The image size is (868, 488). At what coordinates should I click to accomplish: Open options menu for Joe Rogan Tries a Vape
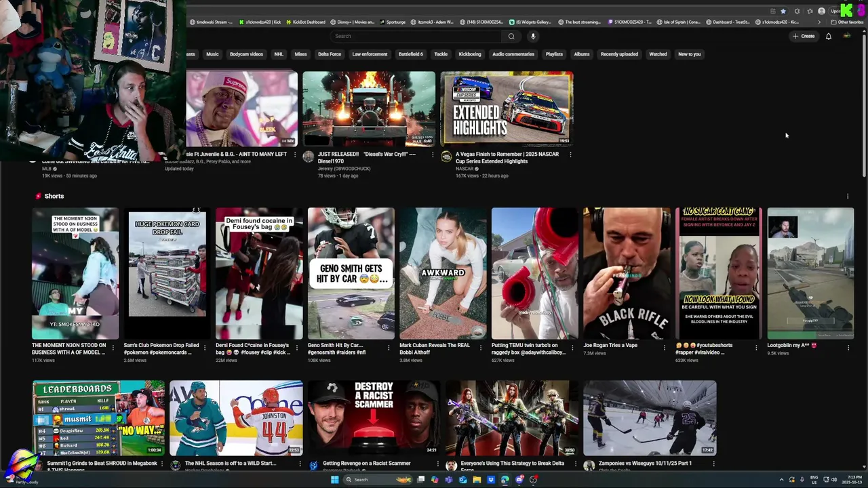click(664, 346)
